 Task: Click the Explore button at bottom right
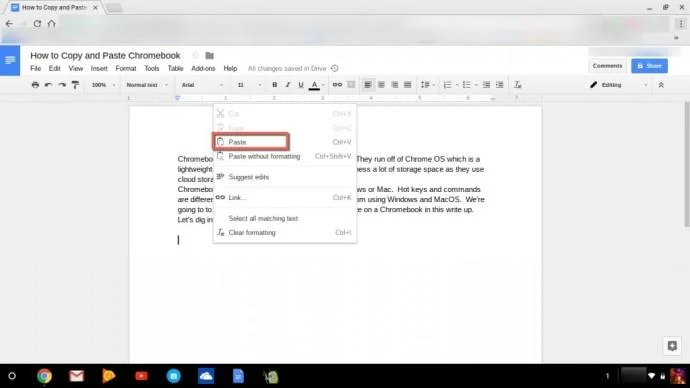point(672,346)
